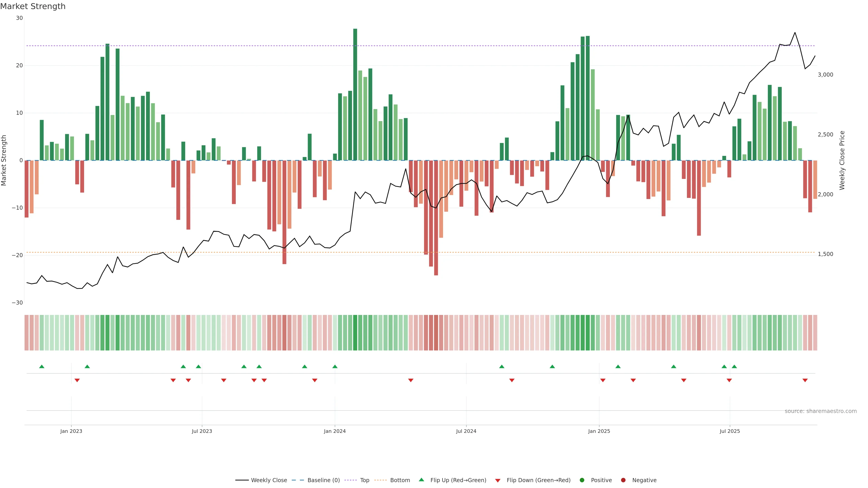Click the Weekly Close Price axis title
Image resolution: width=868 pixels, height=488 pixels.
coord(842,160)
